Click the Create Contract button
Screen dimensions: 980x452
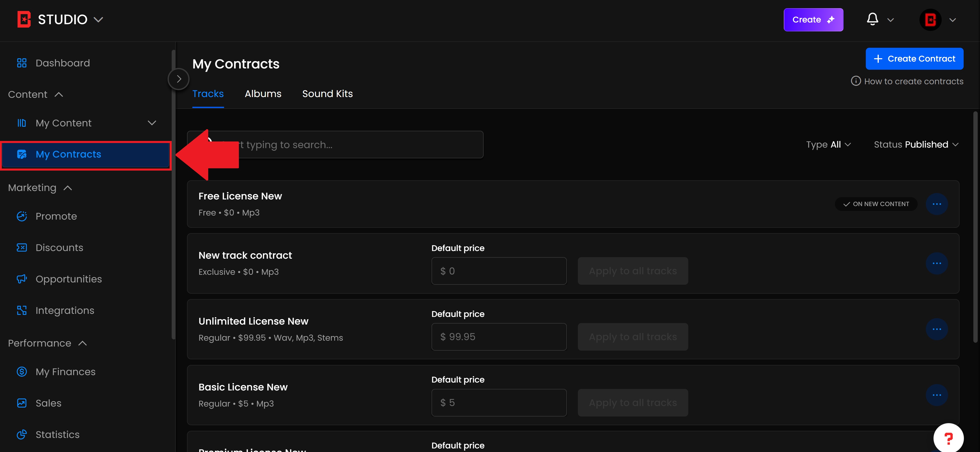[914, 58]
